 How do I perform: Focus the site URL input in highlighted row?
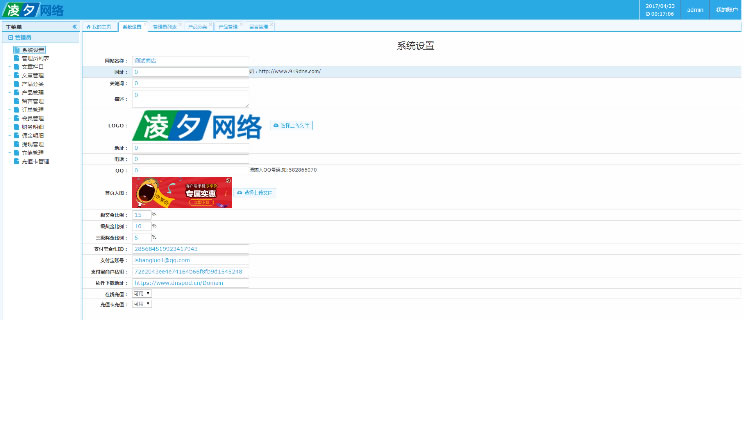(x=190, y=72)
